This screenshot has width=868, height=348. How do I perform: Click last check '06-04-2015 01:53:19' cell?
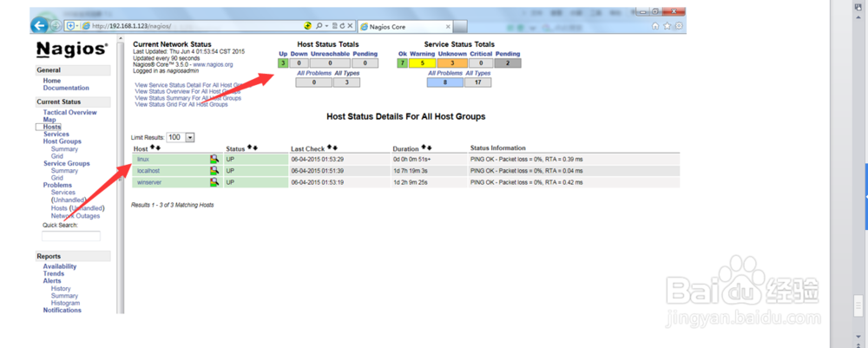(x=340, y=182)
